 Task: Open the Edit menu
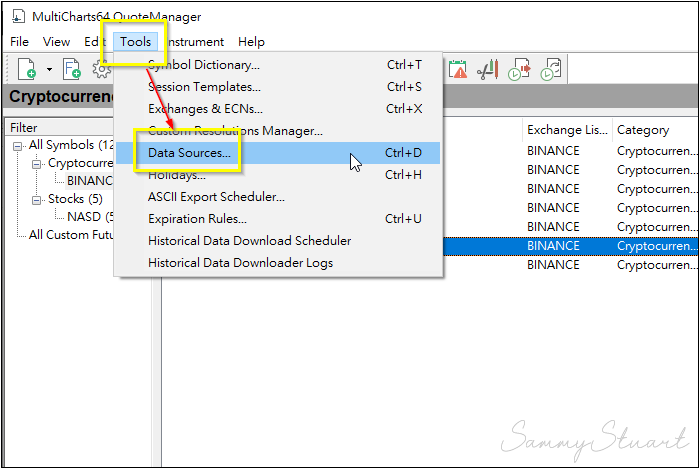pyautogui.click(x=94, y=42)
